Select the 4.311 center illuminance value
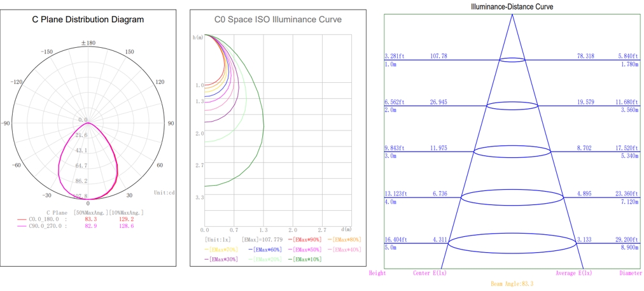The image size is (644, 291). click(x=440, y=239)
